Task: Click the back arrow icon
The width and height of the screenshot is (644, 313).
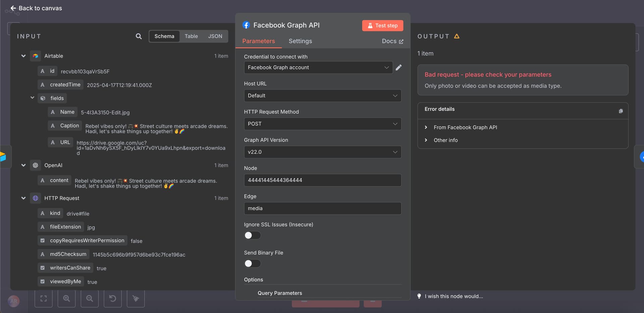Action: coord(13,8)
